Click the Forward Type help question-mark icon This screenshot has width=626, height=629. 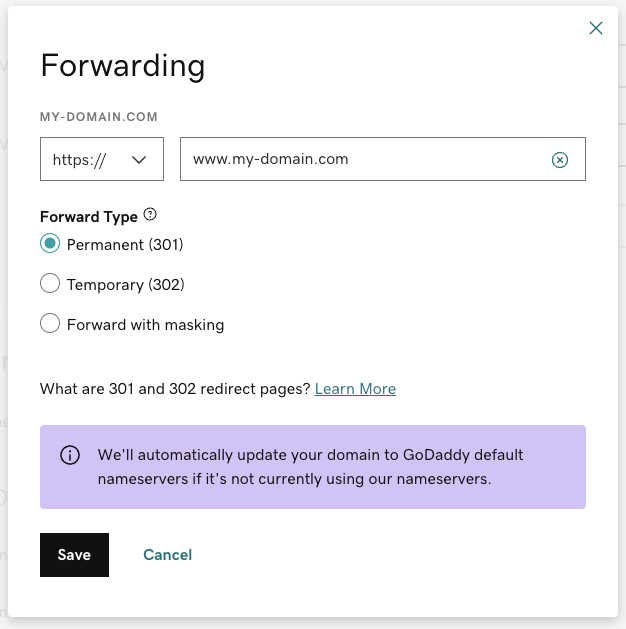pyautogui.click(x=151, y=215)
